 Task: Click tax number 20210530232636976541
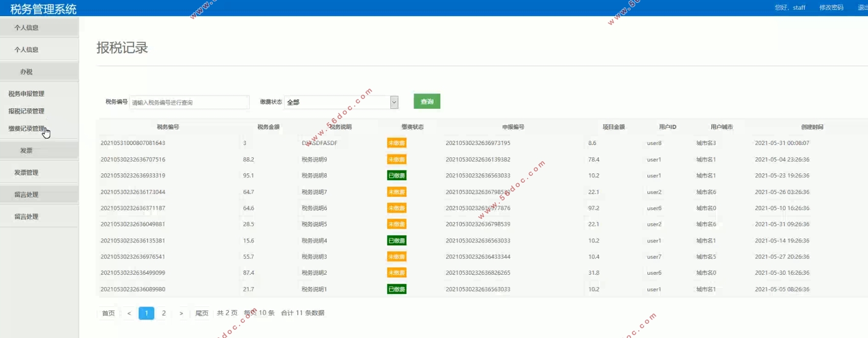click(x=133, y=257)
